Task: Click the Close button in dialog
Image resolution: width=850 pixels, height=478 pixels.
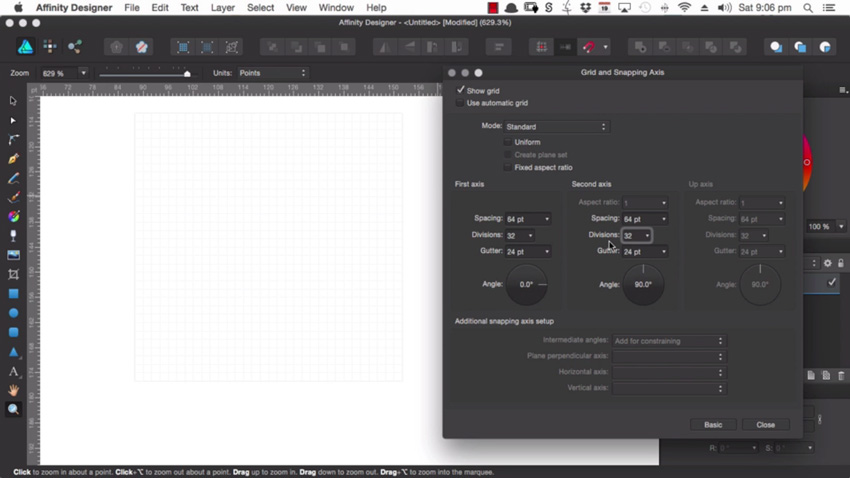Action: [765, 425]
